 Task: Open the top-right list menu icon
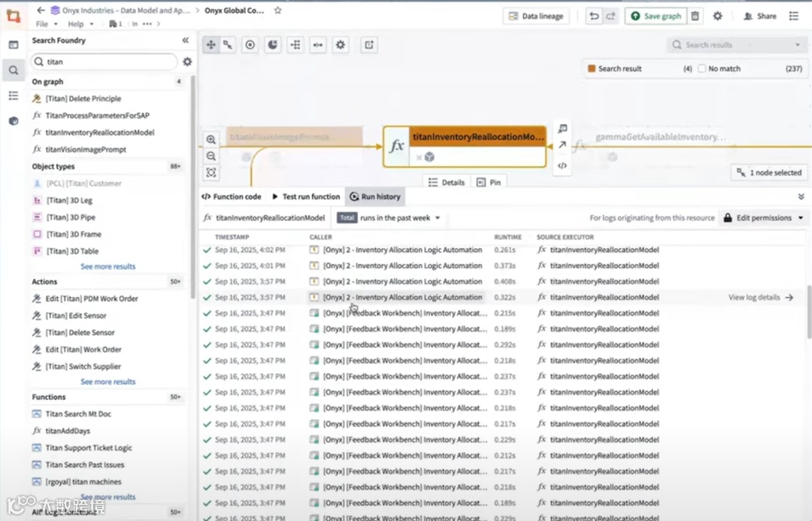click(x=793, y=16)
